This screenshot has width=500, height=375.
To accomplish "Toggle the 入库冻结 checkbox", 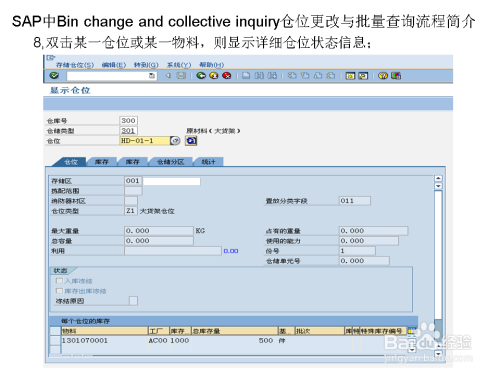I will (59, 281).
